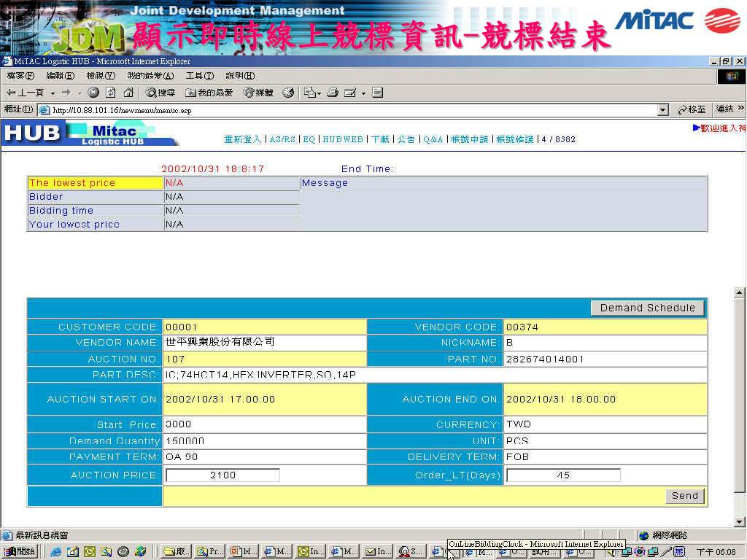
Task: Open the EQ link
Action: (309, 139)
